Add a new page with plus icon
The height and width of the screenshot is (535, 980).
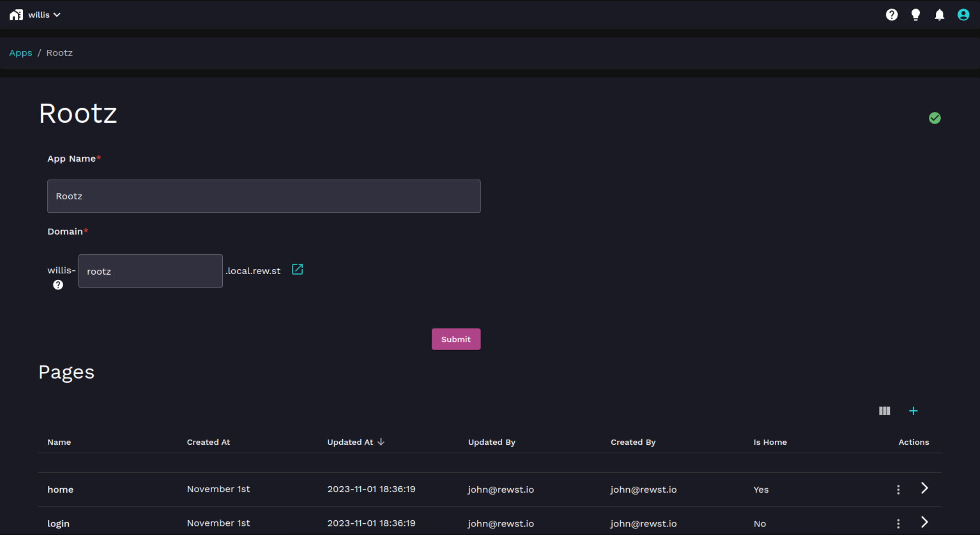click(x=913, y=411)
